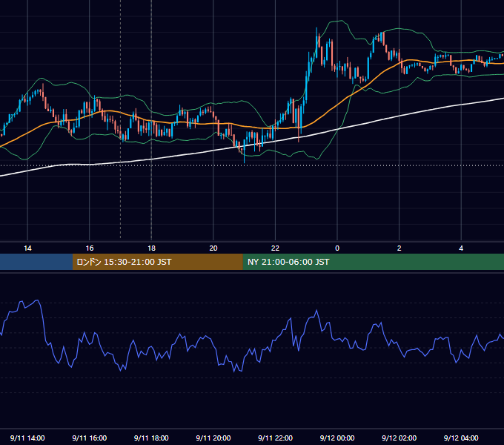Viewport: 504px width, 445px height.
Task: Click the London 15:30-21:00 JST session bar
Action: coord(157,262)
